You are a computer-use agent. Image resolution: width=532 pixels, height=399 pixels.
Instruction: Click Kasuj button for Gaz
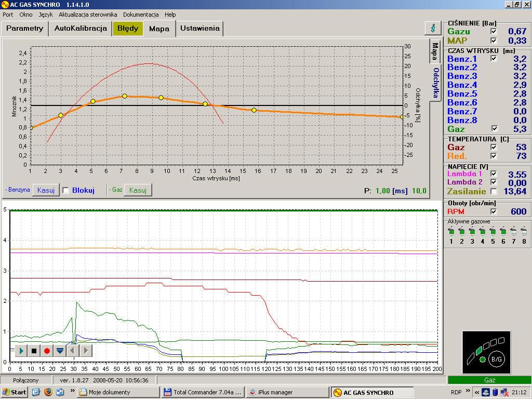[x=138, y=190]
